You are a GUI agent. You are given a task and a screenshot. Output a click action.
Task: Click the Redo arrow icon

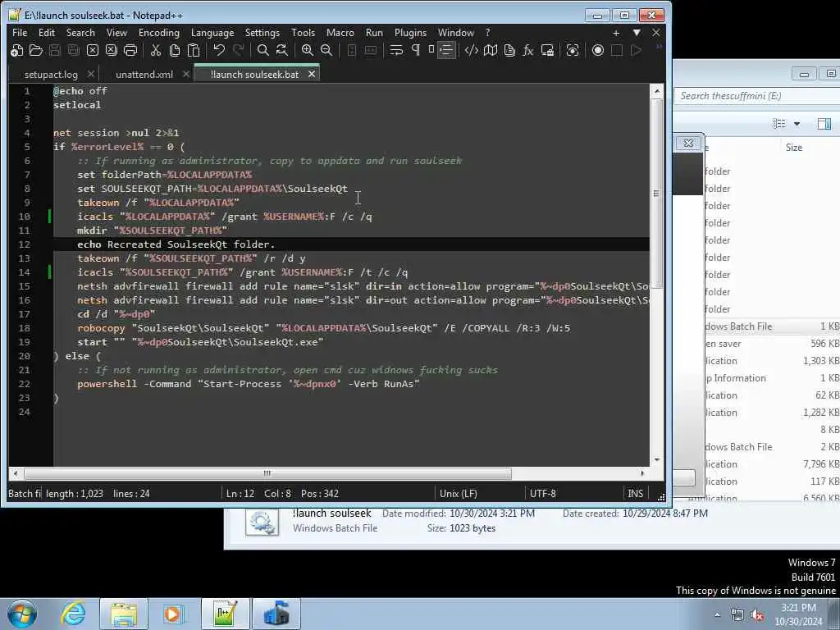pyautogui.click(x=238, y=50)
